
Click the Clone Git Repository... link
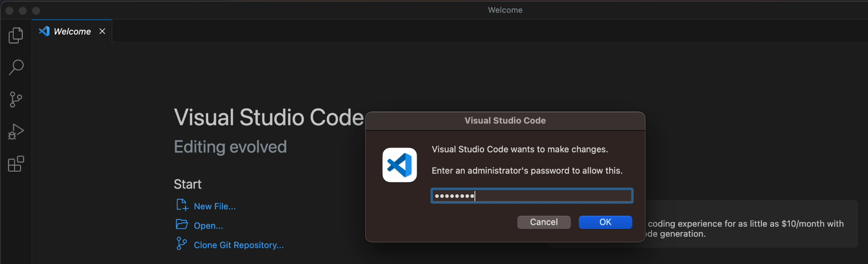(x=238, y=245)
